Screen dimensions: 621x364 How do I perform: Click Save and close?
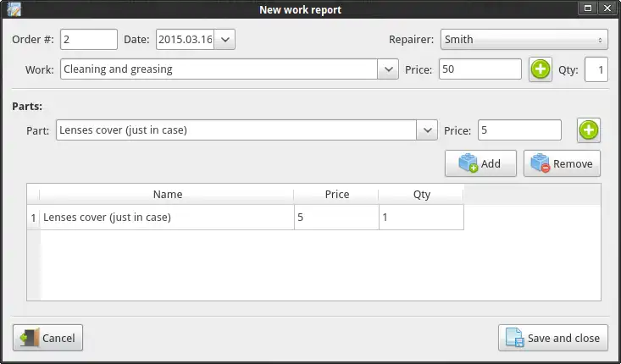[x=553, y=338]
